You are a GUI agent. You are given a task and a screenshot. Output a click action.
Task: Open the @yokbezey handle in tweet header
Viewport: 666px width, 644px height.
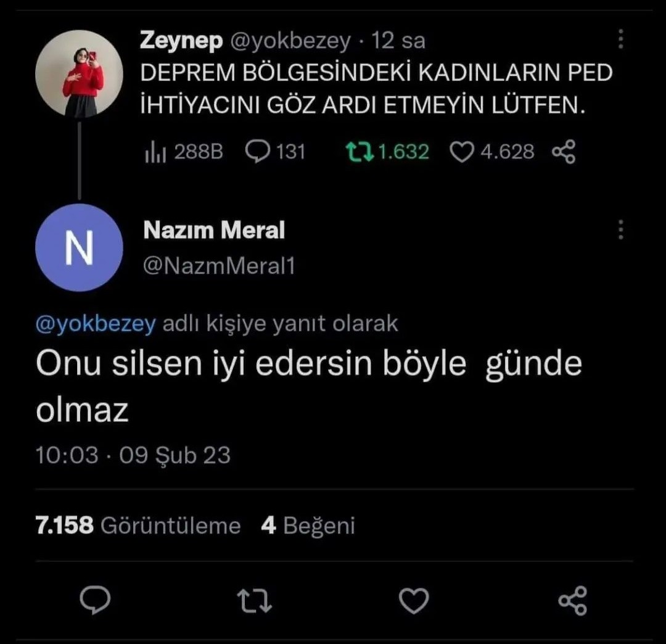tap(289, 41)
